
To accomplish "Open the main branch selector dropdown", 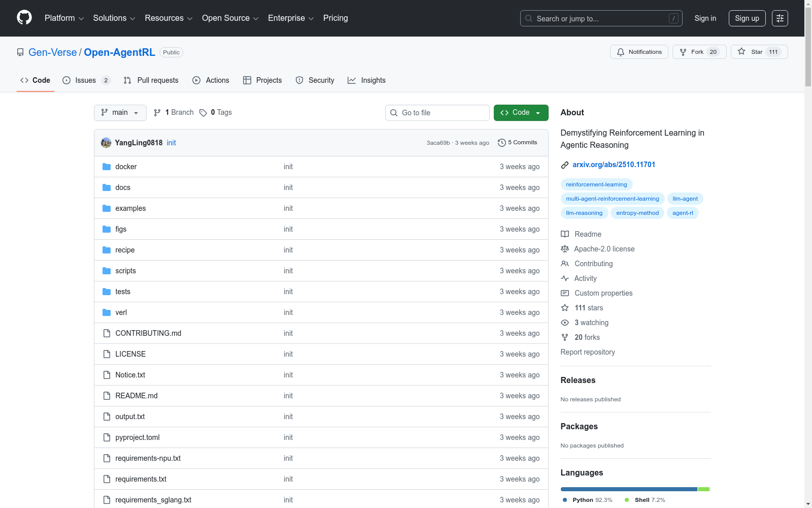I will click(x=120, y=113).
